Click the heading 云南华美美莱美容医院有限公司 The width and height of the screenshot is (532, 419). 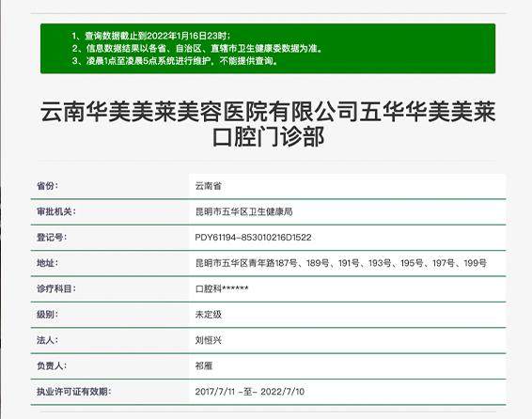(x=199, y=112)
